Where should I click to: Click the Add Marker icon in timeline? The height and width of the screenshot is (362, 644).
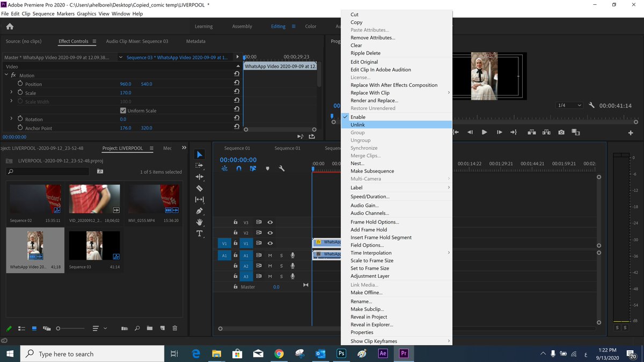267,168
